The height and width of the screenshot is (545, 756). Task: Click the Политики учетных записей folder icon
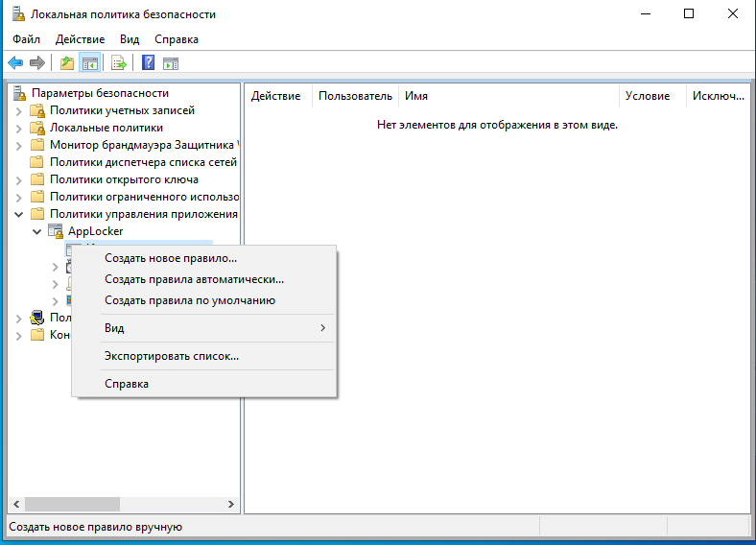(37, 110)
